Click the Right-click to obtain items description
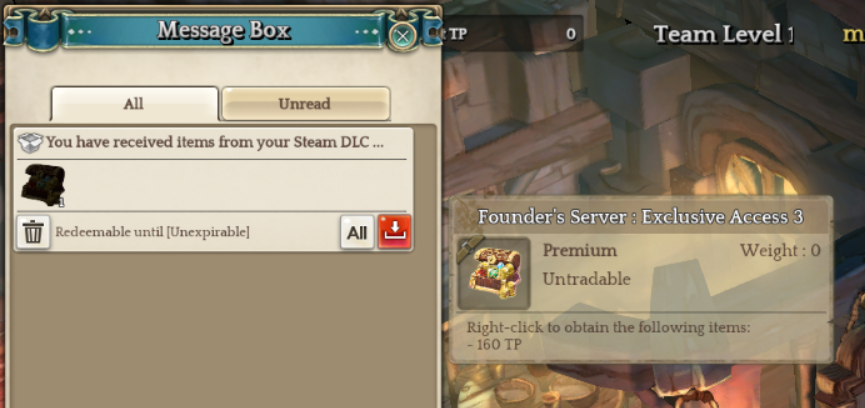Screen dimensions: 865x408 click(608, 328)
